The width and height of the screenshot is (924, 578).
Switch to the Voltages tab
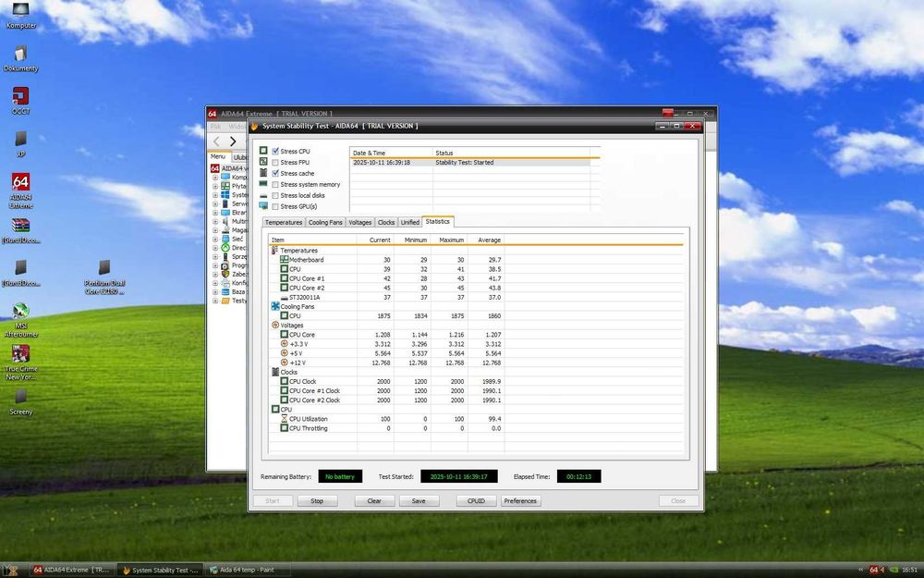pyautogui.click(x=359, y=222)
